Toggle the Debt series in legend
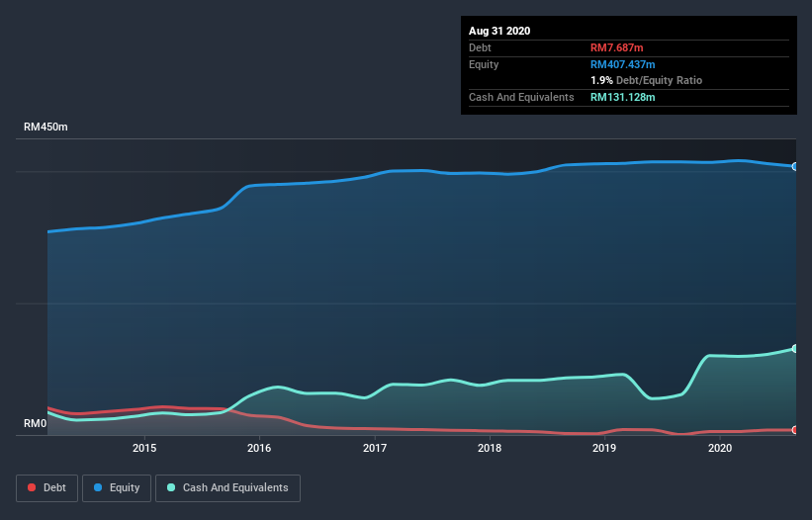This screenshot has height=520, width=812. (45, 487)
